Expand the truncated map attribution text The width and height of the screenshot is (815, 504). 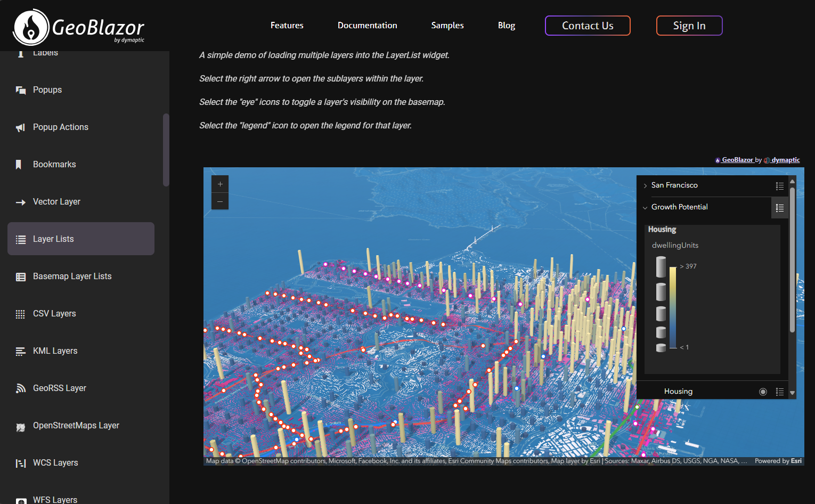pyautogui.click(x=744, y=461)
